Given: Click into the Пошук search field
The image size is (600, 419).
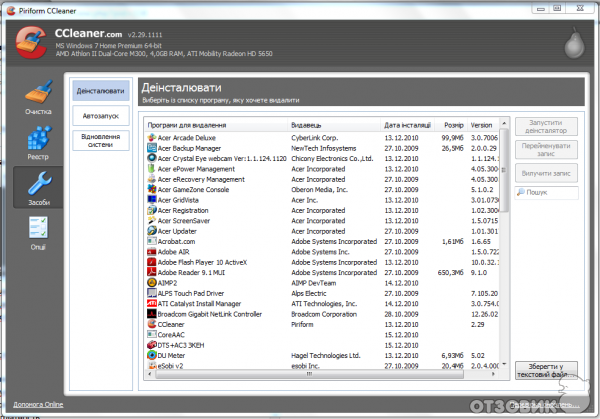Looking at the screenshot, I should (x=550, y=192).
